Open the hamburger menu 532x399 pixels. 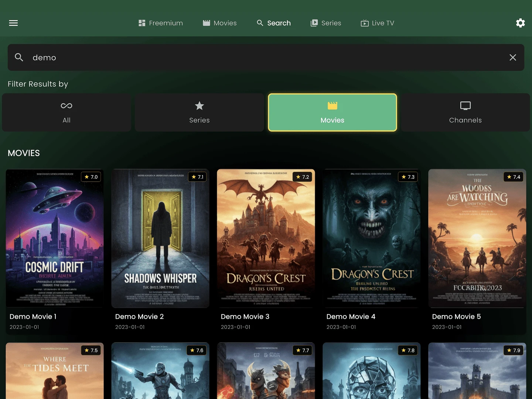coord(13,23)
